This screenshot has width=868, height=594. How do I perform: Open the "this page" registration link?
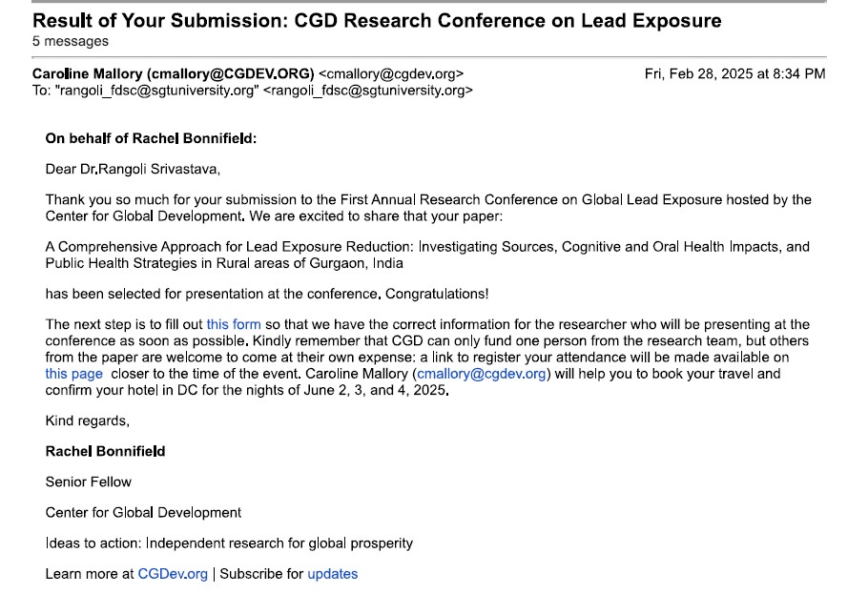coord(73,374)
